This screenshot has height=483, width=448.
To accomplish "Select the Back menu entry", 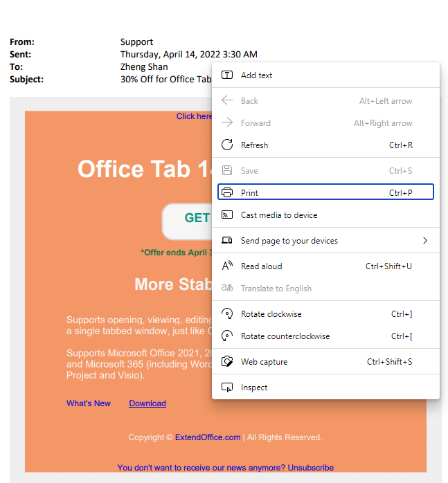I will (325, 100).
